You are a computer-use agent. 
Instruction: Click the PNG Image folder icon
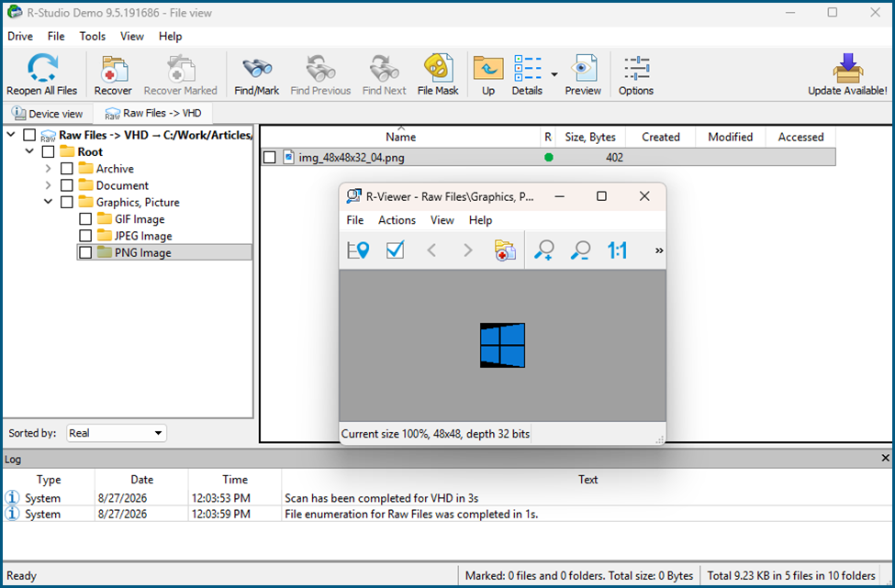click(x=105, y=252)
